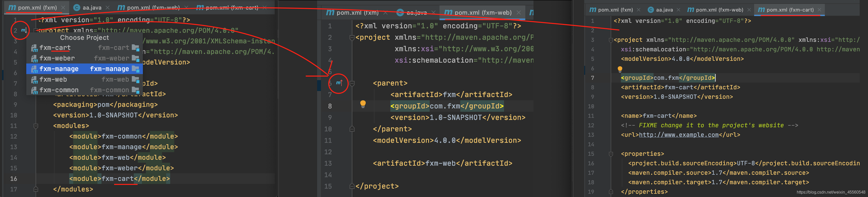Click the folder icon at end of fxm-cart row
The width and height of the screenshot is (868, 197).
point(136,48)
